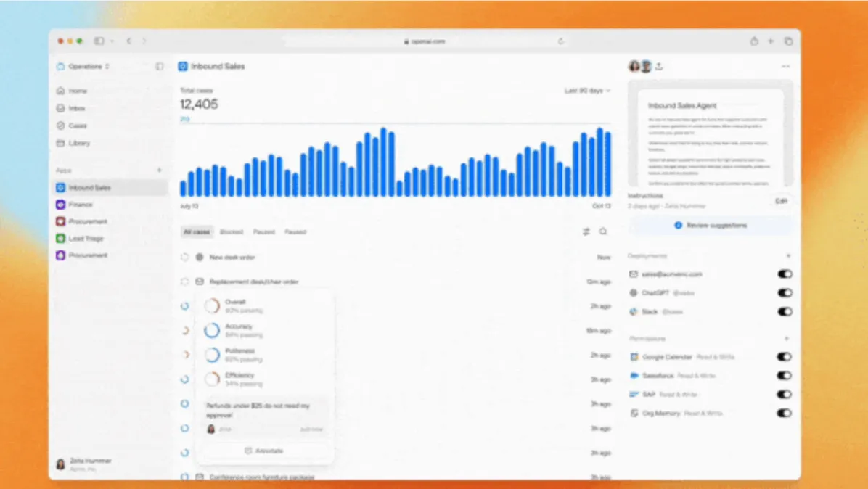Add a new app with the Apps plus

pos(160,170)
